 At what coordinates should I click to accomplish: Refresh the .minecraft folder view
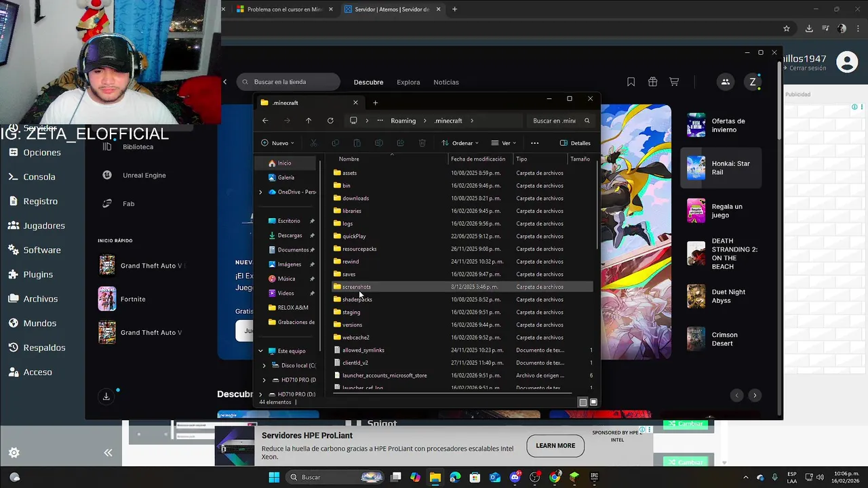[x=330, y=121]
